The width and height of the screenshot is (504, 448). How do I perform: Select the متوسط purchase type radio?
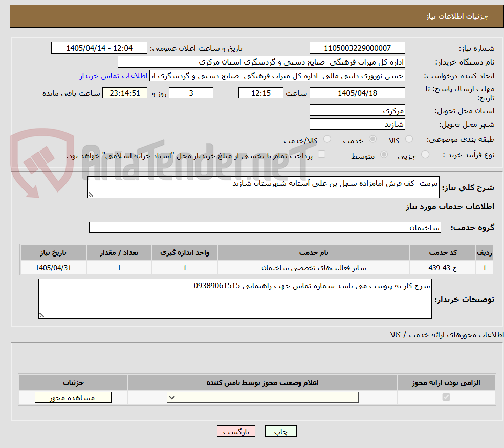(384, 155)
